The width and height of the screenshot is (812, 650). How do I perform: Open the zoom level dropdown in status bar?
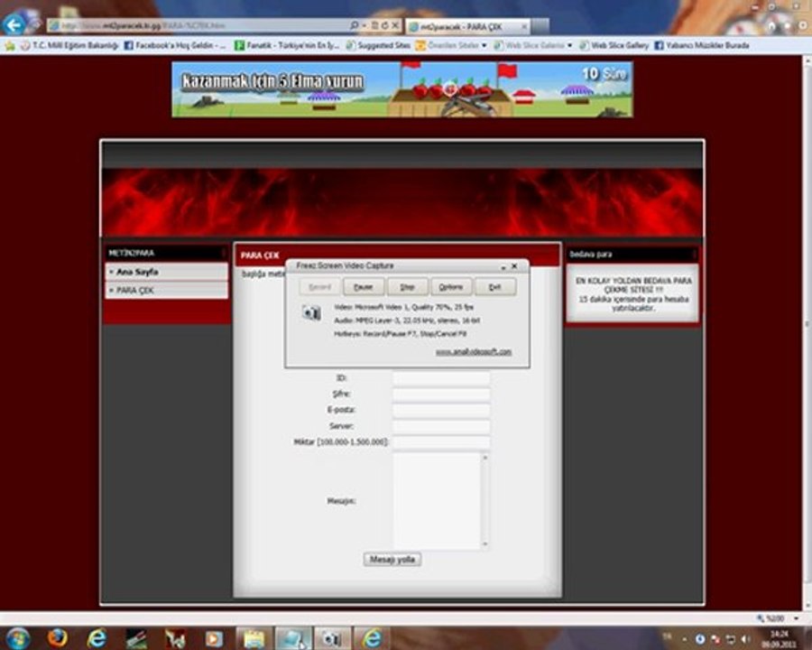pos(796,618)
